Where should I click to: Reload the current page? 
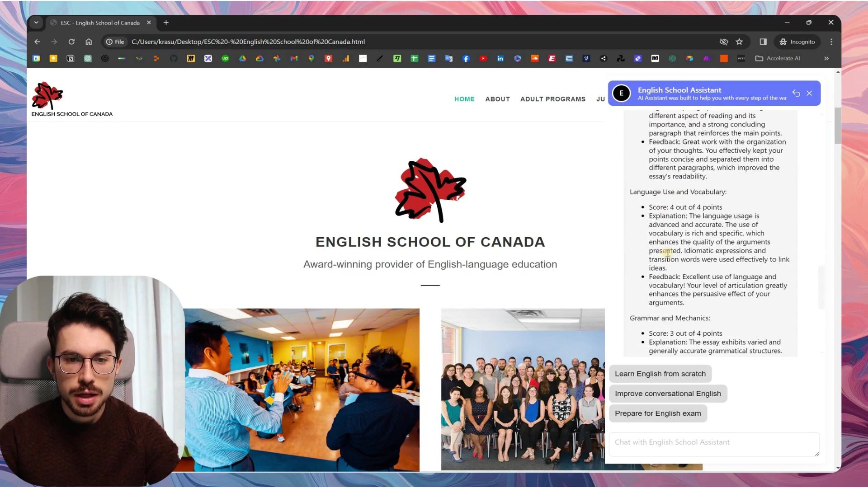pos(71,42)
